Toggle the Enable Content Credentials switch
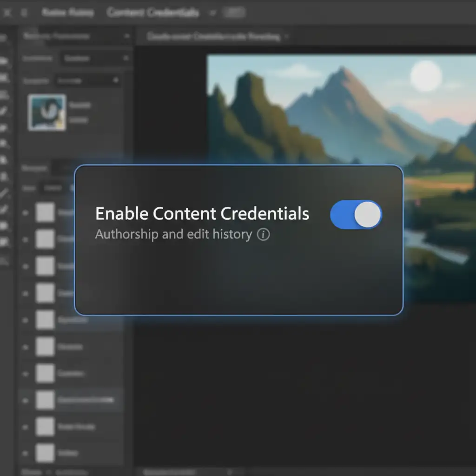This screenshot has width=476, height=476. point(356,215)
